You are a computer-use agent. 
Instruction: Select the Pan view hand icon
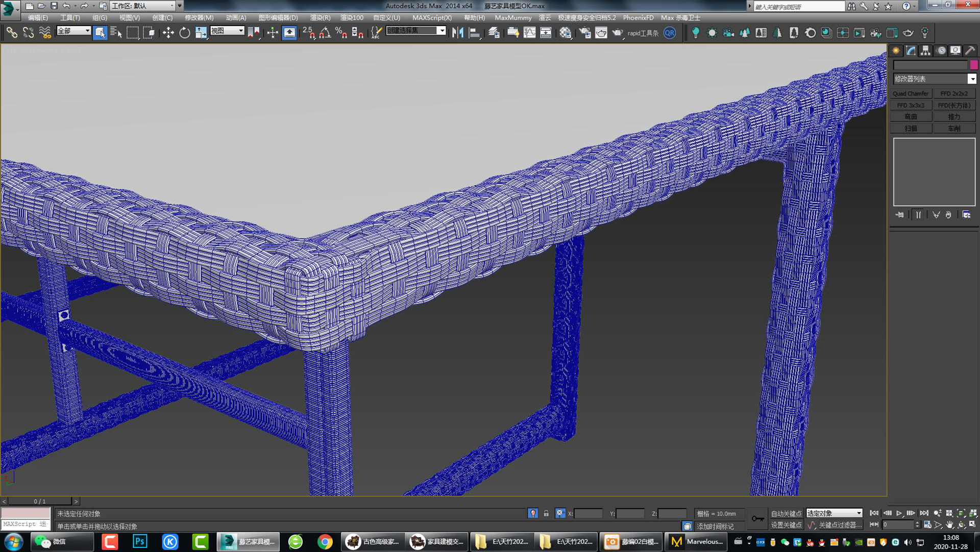pyautogui.click(x=950, y=525)
